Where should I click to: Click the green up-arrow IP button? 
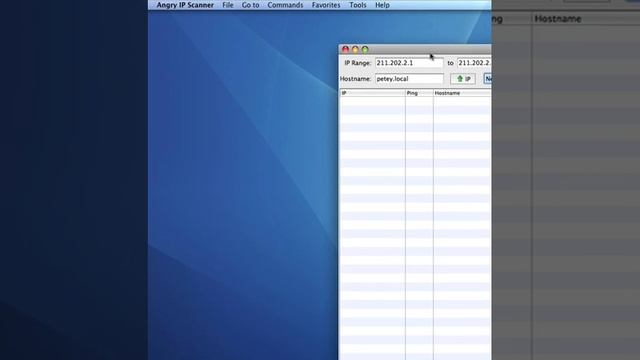463,79
